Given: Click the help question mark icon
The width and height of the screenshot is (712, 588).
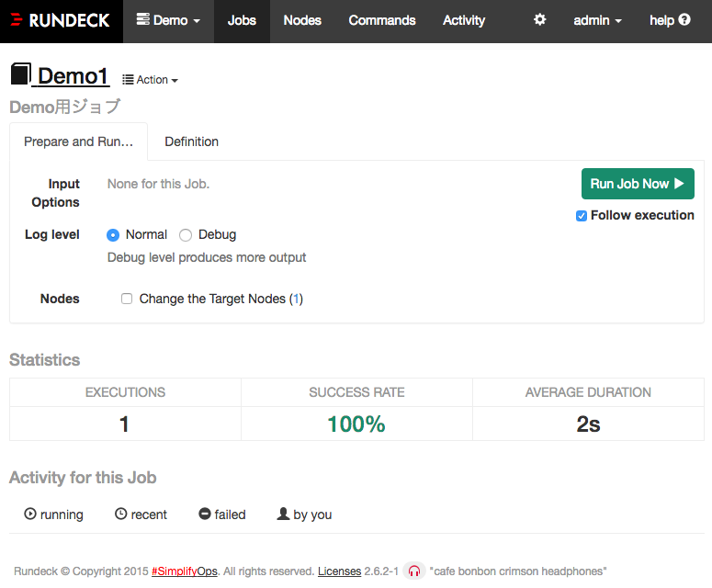Looking at the screenshot, I should point(684,20).
